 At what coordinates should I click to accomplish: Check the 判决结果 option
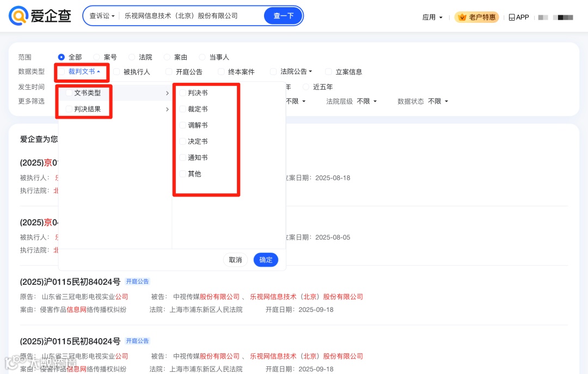coord(69,109)
